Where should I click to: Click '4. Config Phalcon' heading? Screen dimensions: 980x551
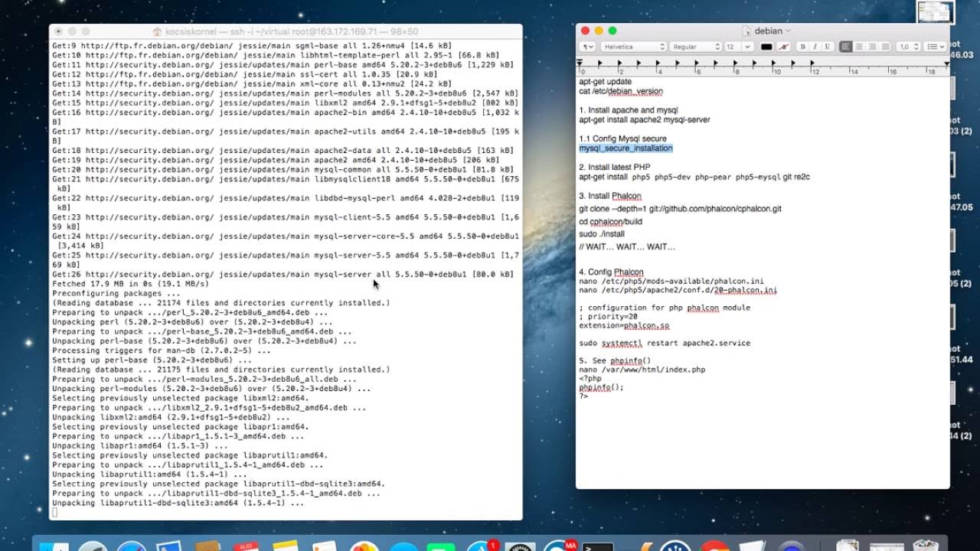pyautogui.click(x=611, y=272)
